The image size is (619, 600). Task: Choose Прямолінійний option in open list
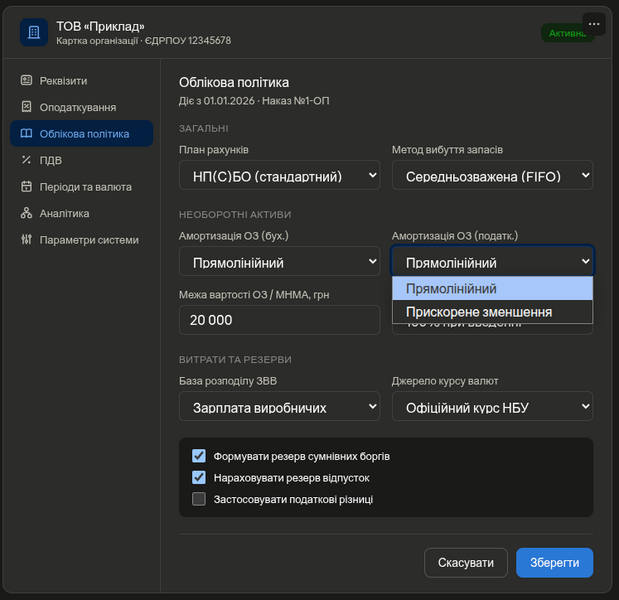pos(492,289)
